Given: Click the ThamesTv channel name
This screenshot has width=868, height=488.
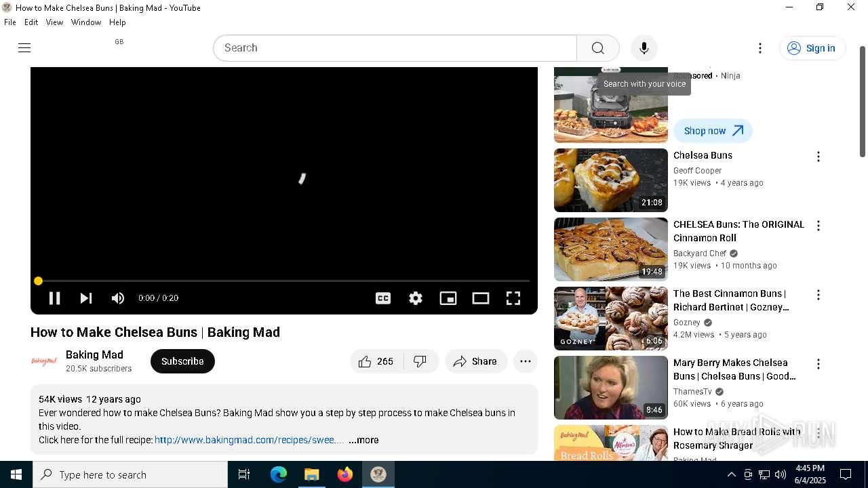Looking at the screenshot, I should [692, 392].
